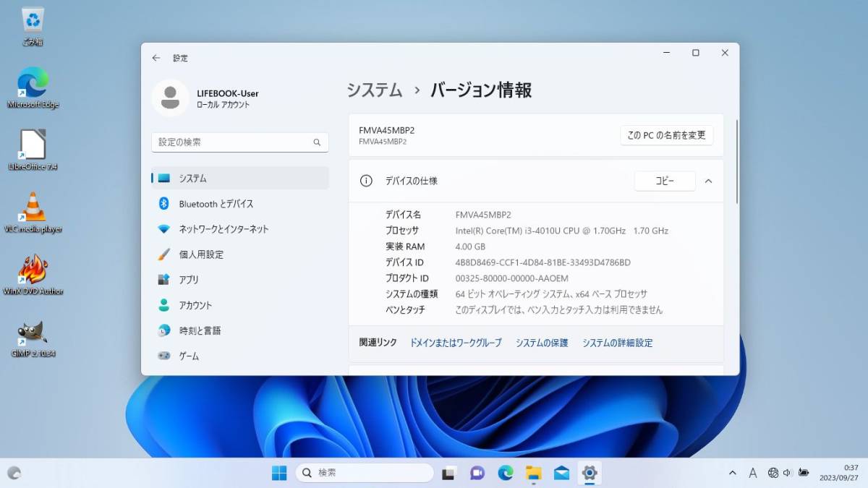Open the Mail app from the taskbar
The width and height of the screenshot is (868, 488).
pos(562,473)
